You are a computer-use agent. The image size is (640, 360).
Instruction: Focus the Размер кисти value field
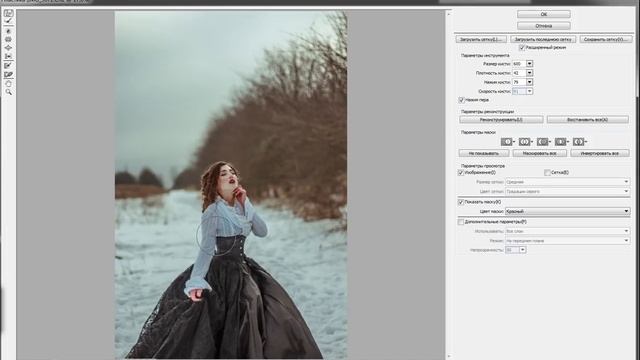(x=519, y=64)
